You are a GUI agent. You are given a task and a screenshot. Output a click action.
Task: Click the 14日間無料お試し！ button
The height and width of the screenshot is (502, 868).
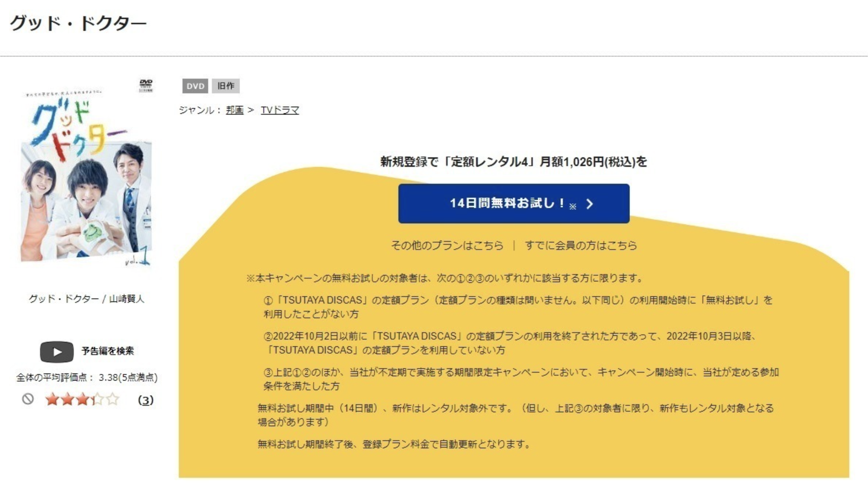coord(514,203)
